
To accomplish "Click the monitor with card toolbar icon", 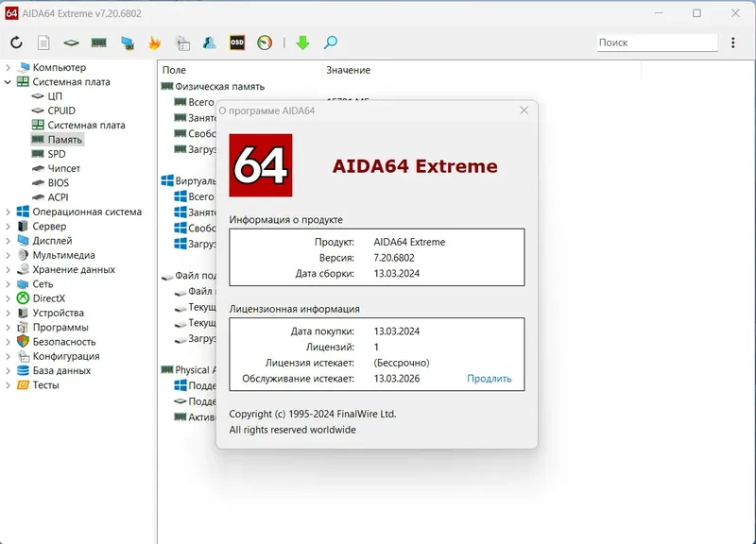I will [x=128, y=42].
